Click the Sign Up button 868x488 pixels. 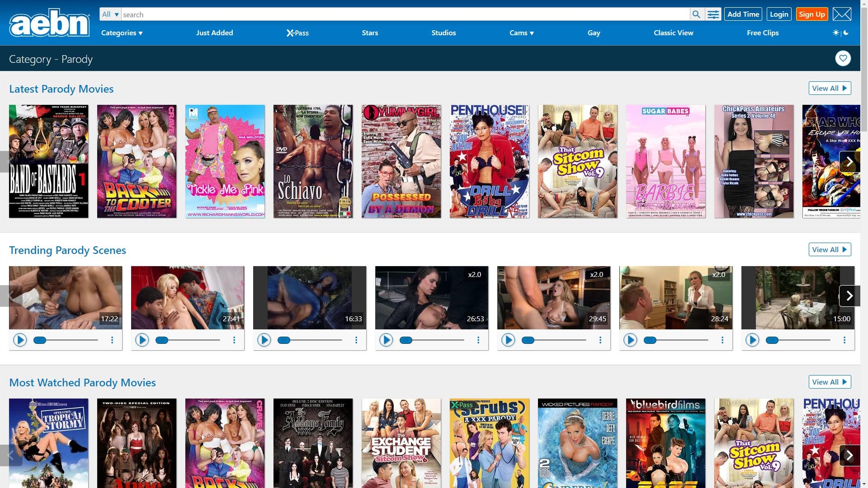coord(811,14)
